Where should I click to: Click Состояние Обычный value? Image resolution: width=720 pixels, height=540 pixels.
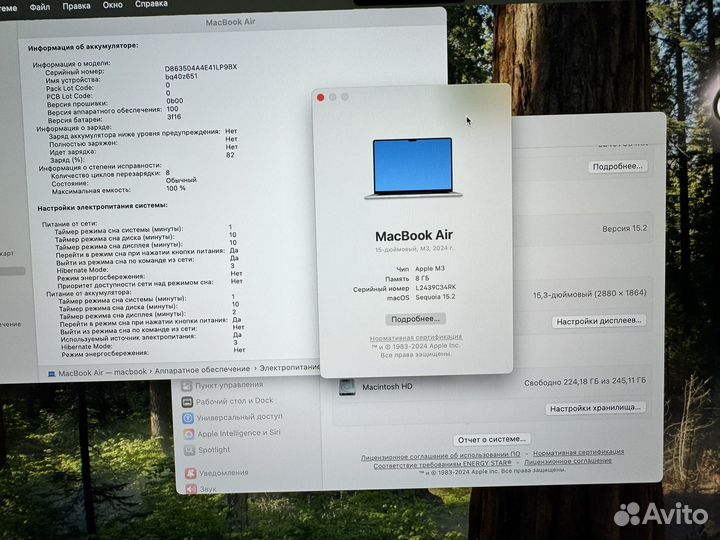click(x=181, y=180)
